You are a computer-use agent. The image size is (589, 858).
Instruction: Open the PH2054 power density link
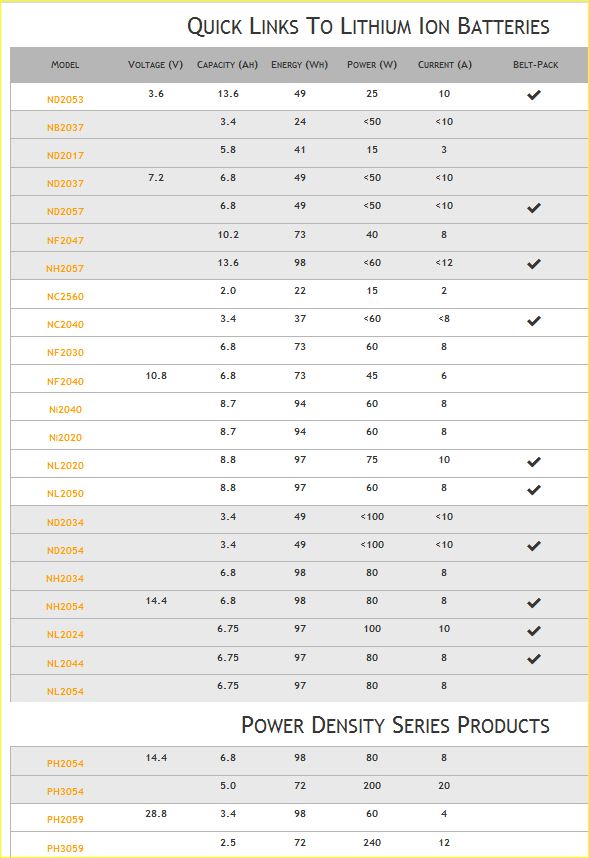65,763
